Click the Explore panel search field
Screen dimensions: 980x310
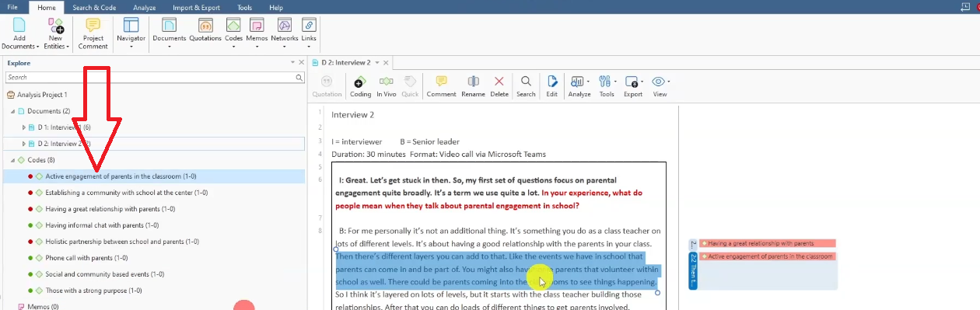pyautogui.click(x=150, y=78)
